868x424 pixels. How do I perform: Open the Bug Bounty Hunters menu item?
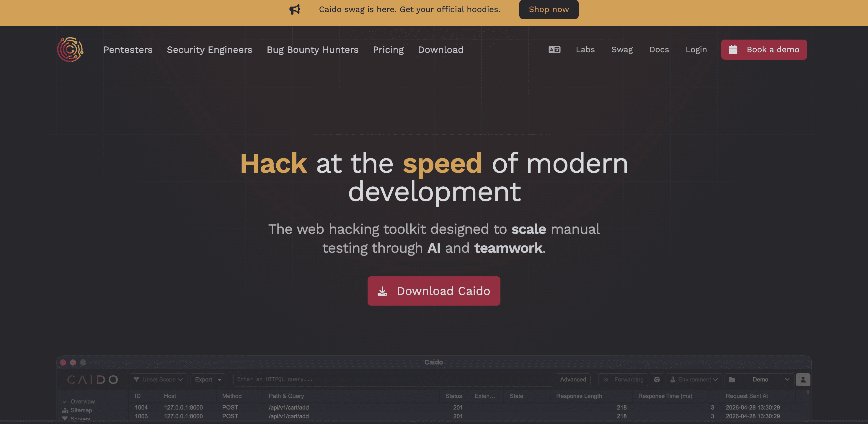coord(312,50)
